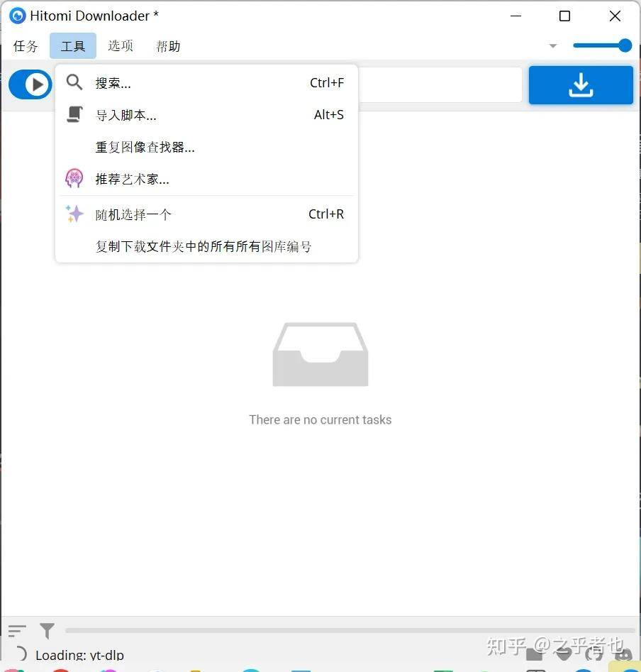
Task: Close the Hitomi Downloader window
Action: 615,16
